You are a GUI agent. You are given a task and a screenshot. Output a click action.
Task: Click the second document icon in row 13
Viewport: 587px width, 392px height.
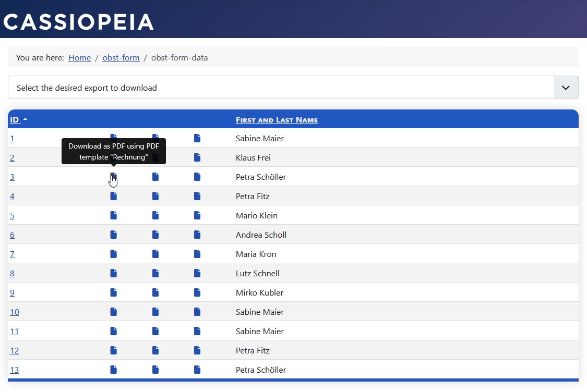pyautogui.click(x=155, y=370)
